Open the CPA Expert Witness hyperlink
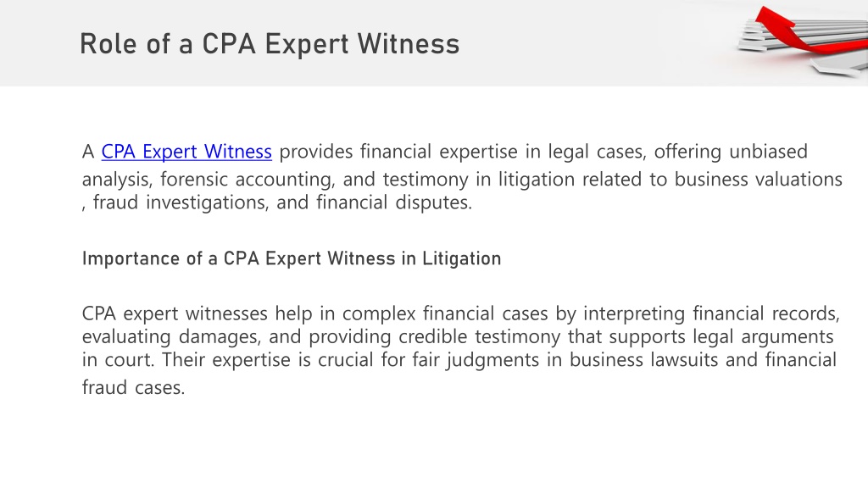 186,152
